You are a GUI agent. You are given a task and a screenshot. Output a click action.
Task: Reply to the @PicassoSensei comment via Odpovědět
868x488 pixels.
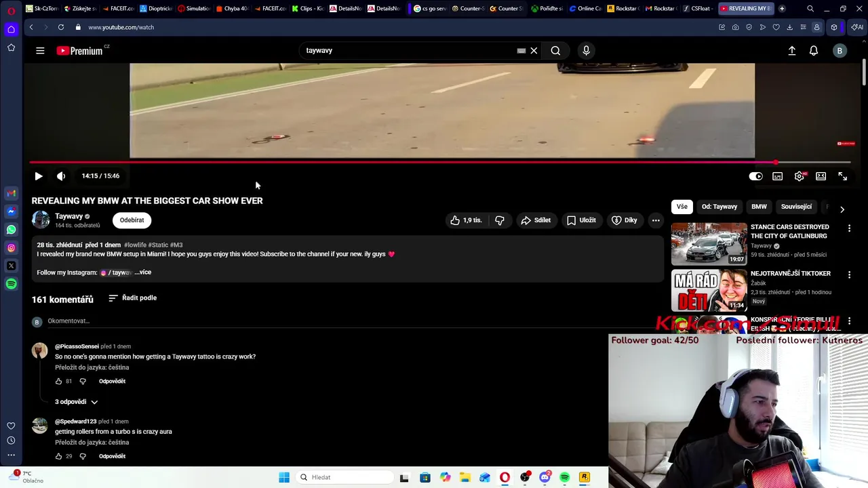[x=112, y=382]
